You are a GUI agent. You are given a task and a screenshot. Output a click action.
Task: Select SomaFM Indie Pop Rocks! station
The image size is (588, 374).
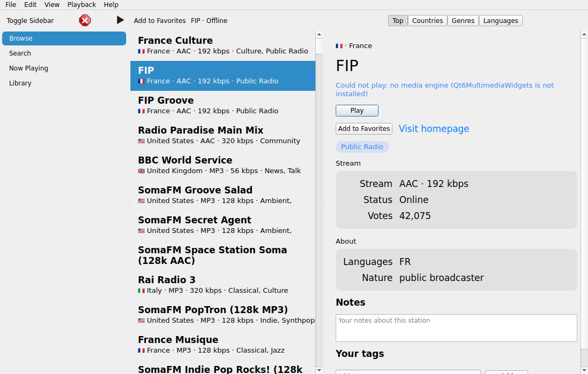[223, 368]
